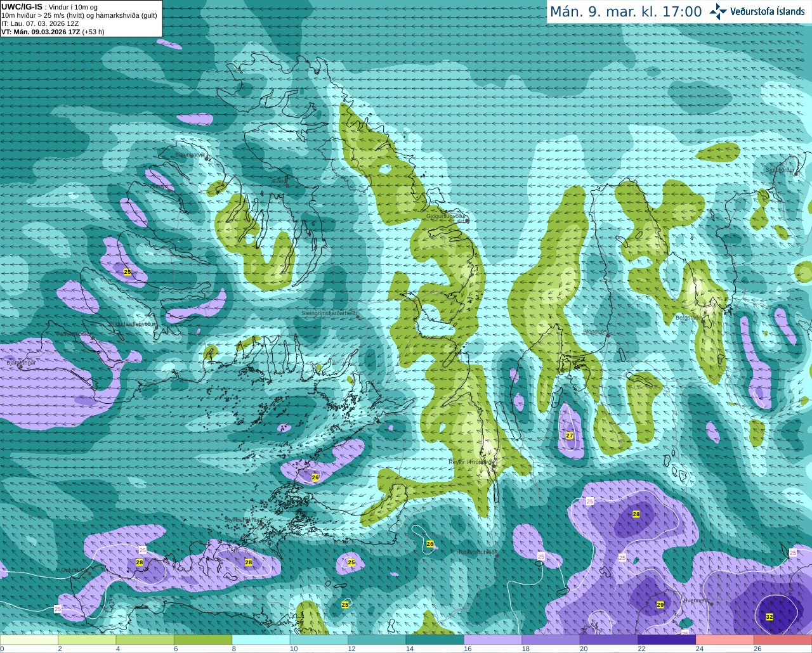Click the yellow 32 max gust marker
Image resolution: width=812 pixels, height=653 pixels.
(x=769, y=617)
